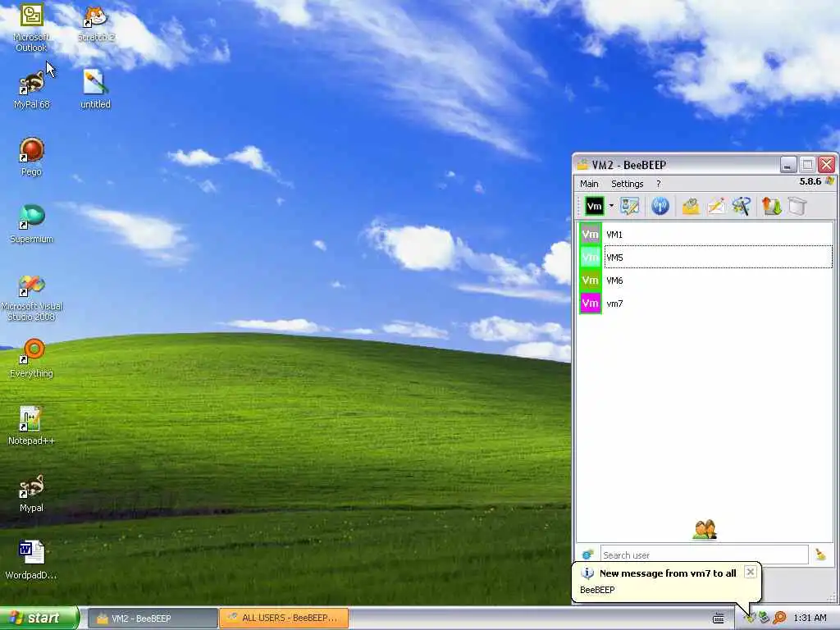This screenshot has width=840, height=630.
Task: Close the VM2 - BeeBEEP window
Action: (827, 164)
